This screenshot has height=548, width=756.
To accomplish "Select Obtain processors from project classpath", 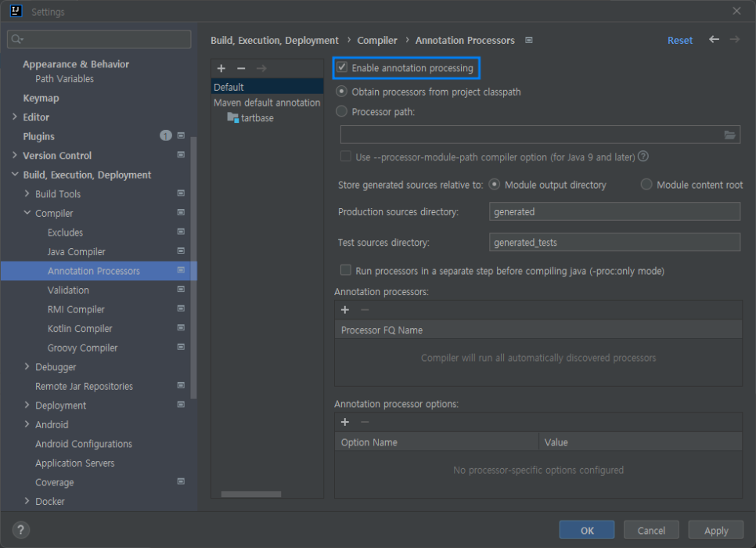I will point(341,91).
